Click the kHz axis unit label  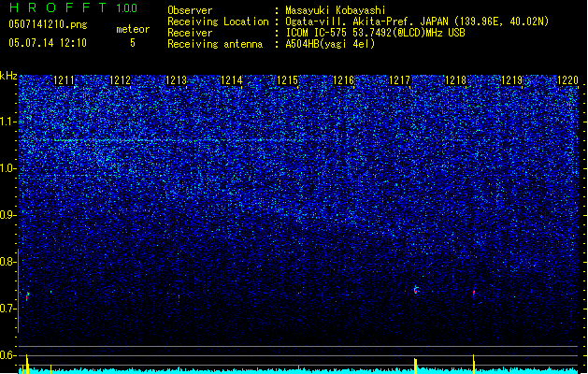pyautogui.click(x=8, y=76)
